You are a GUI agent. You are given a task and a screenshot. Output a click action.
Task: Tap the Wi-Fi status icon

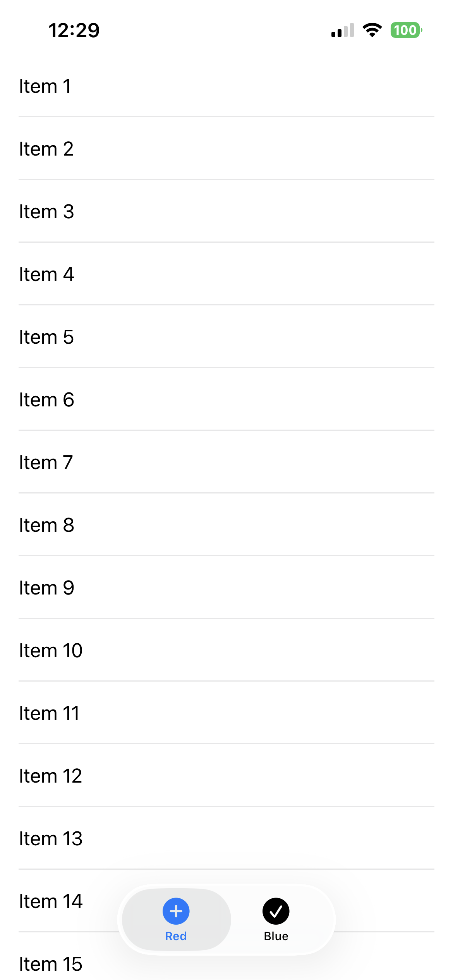372,30
